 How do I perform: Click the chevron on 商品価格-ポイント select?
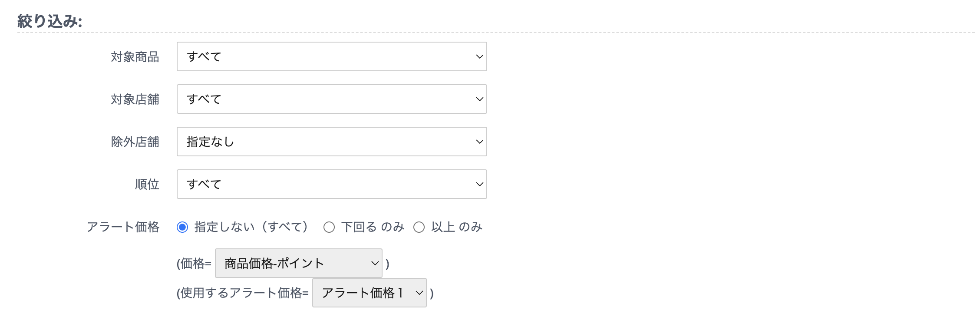(375, 263)
